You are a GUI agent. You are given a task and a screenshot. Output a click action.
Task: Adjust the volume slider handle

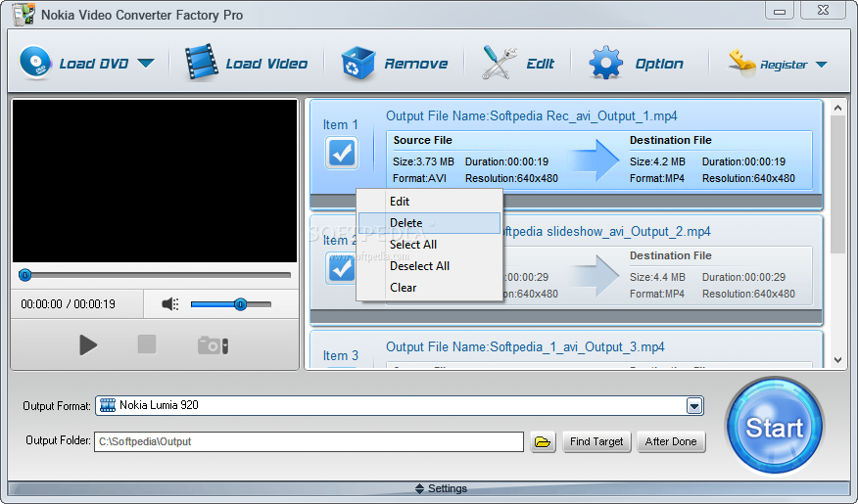[240, 304]
